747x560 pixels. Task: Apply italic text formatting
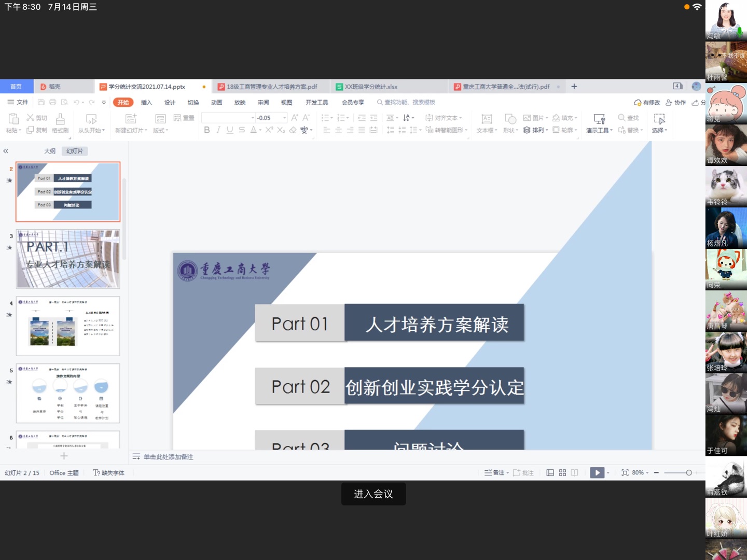click(218, 130)
